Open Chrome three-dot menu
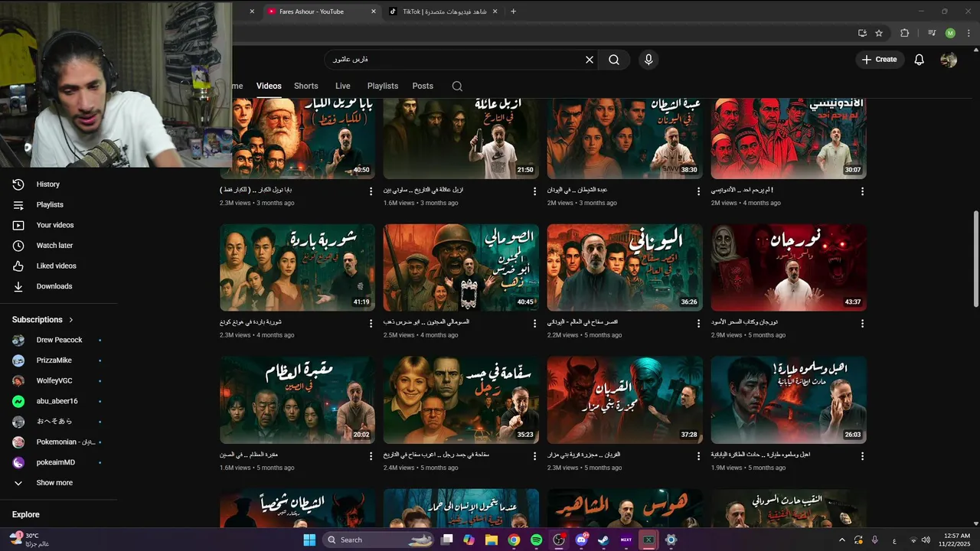Image resolution: width=980 pixels, height=551 pixels. coord(969,33)
